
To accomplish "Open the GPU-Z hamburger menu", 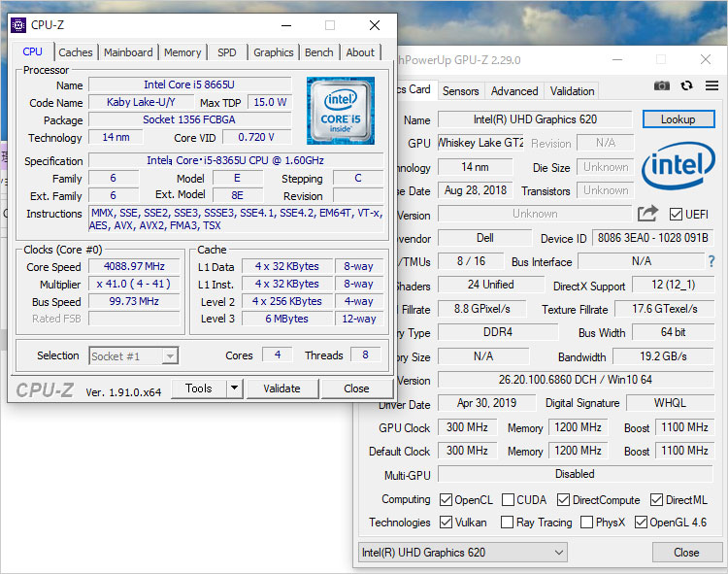I will 711,85.
